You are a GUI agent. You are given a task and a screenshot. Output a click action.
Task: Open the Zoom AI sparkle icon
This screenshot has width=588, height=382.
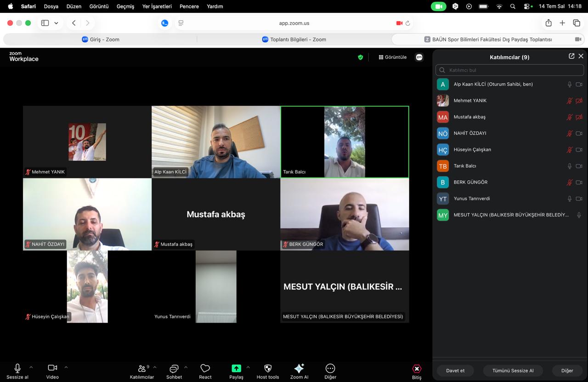[x=299, y=368]
